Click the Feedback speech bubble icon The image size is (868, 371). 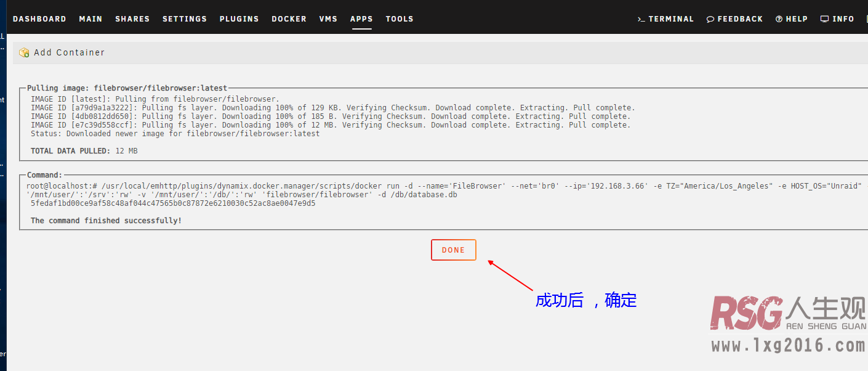coord(710,19)
